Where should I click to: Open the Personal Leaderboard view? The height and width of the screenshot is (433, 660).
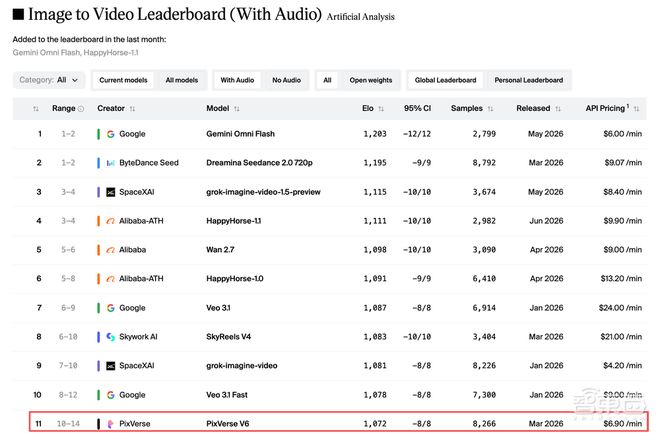529,80
